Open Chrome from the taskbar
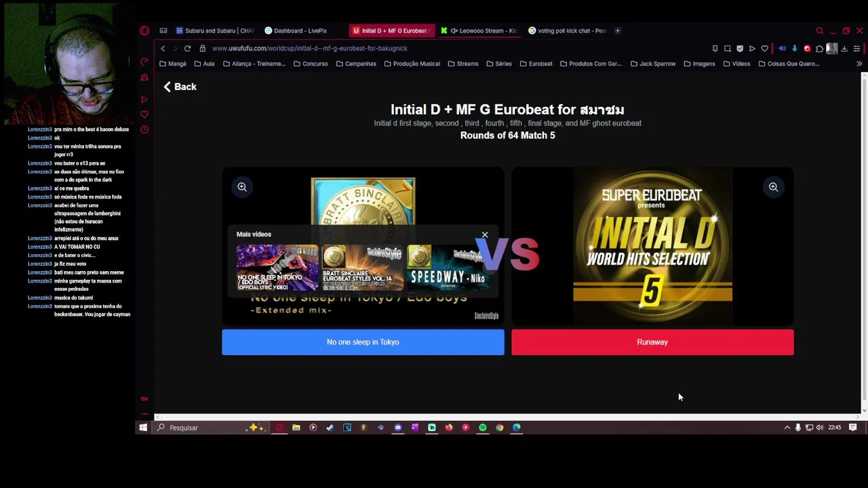Screen dimensions: 868x488 point(500,428)
